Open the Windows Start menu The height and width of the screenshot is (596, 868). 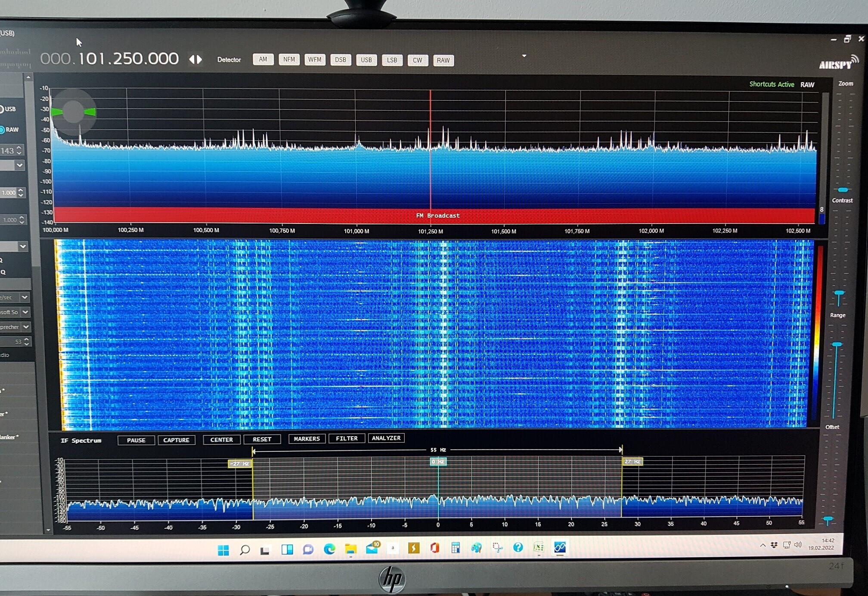pyautogui.click(x=223, y=550)
